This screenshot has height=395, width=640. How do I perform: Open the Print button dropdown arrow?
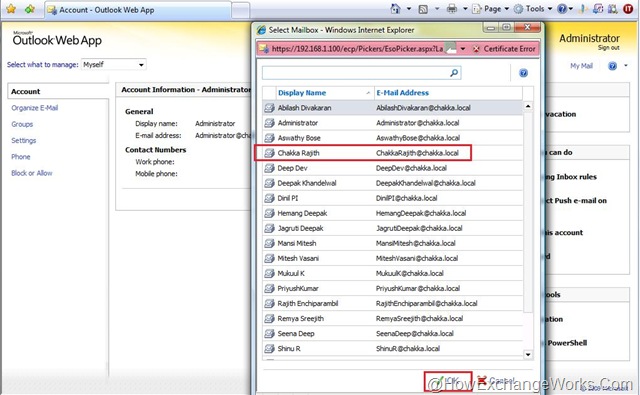point(464,9)
